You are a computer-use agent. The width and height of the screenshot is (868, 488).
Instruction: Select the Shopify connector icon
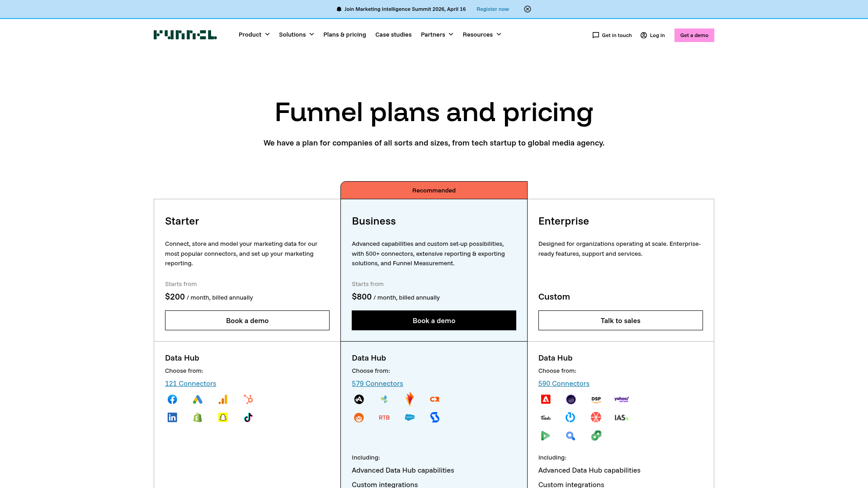pos(198,418)
